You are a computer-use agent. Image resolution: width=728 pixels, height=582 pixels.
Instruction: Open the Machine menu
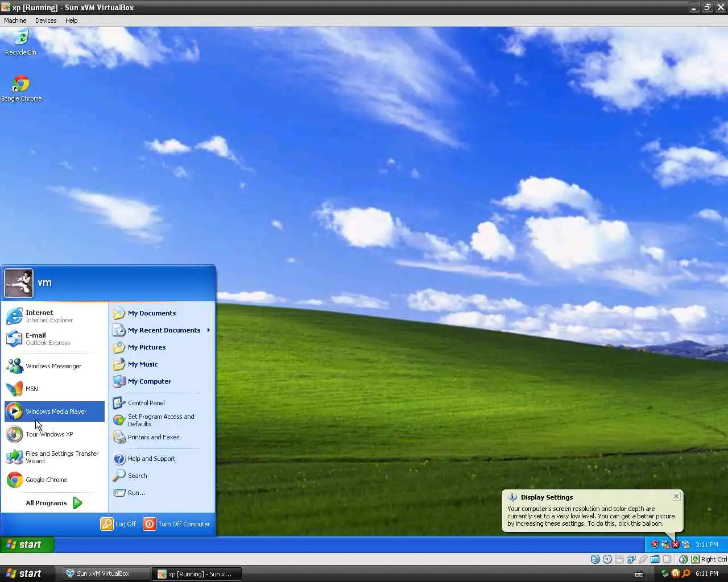(15, 20)
